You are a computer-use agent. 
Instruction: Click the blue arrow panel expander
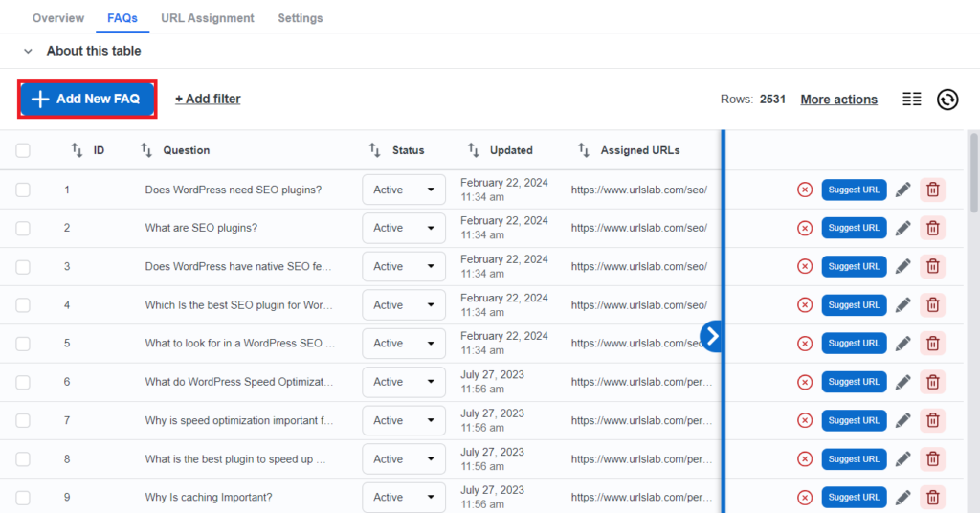(x=711, y=336)
